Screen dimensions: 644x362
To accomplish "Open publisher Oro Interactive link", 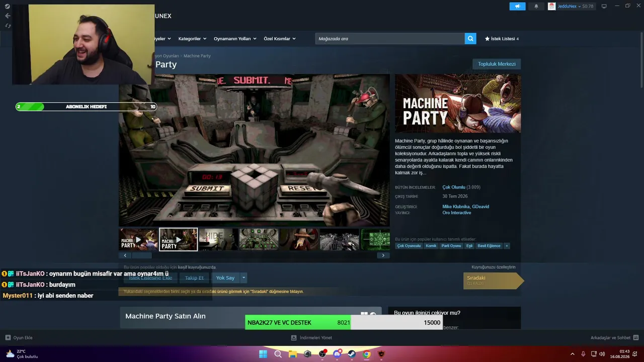I will pyautogui.click(x=457, y=213).
